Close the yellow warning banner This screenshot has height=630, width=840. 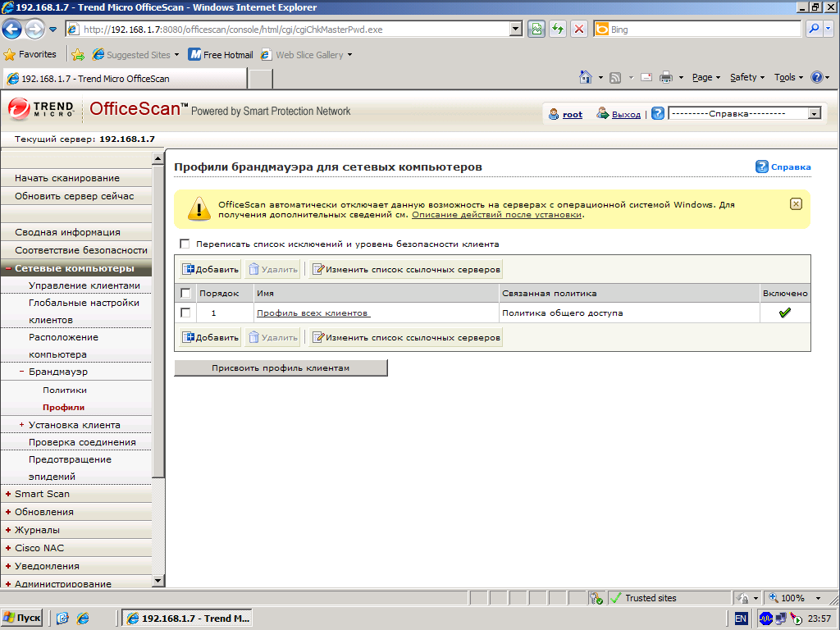(x=796, y=203)
